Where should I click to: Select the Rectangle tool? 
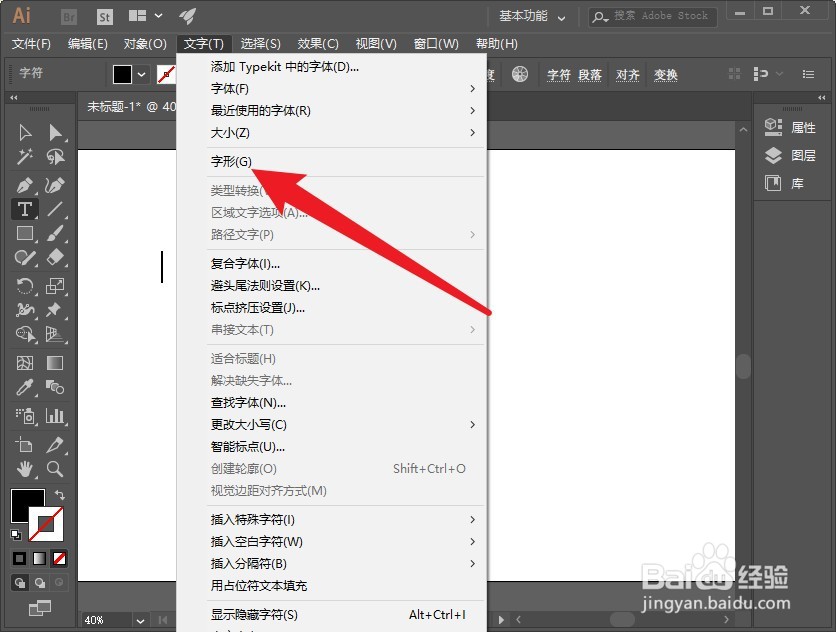pos(25,233)
